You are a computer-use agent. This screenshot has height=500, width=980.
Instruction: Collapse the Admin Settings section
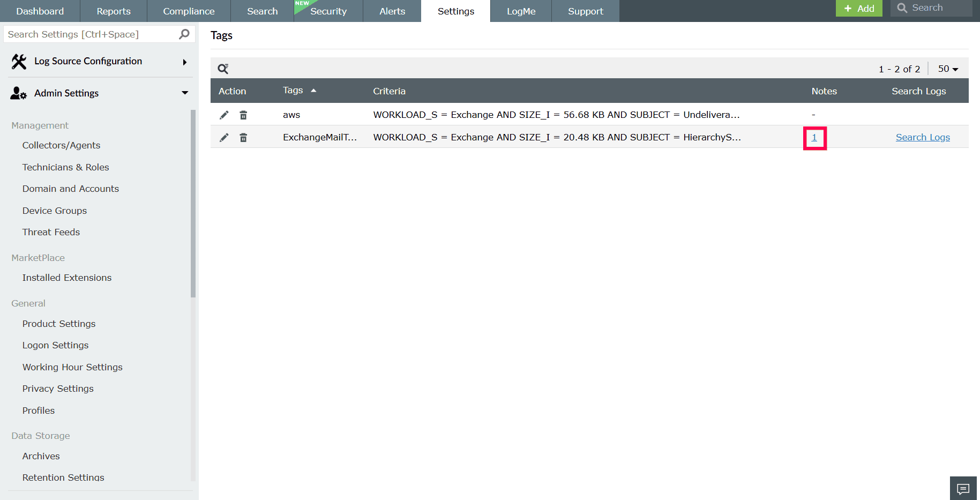(185, 93)
